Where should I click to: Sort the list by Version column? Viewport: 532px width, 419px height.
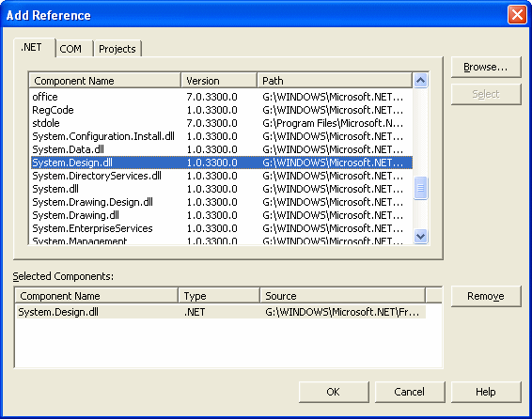pos(219,81)
